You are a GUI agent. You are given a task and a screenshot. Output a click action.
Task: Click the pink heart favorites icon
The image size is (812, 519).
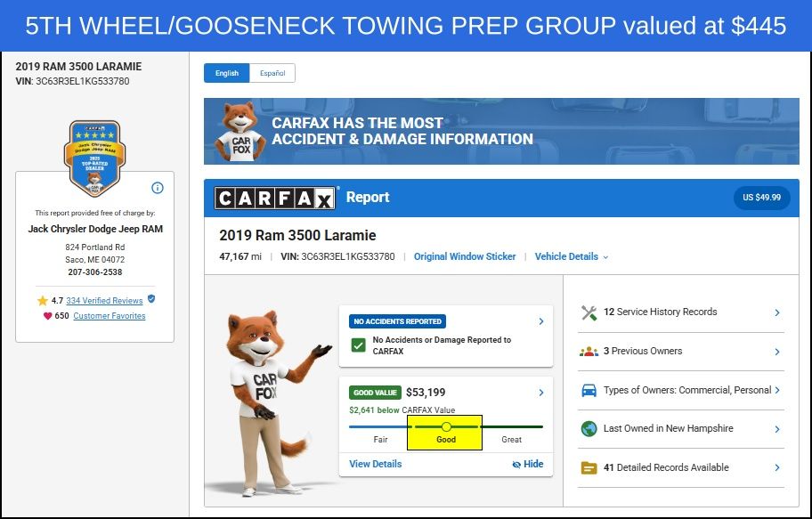click(x=48, y=316)
